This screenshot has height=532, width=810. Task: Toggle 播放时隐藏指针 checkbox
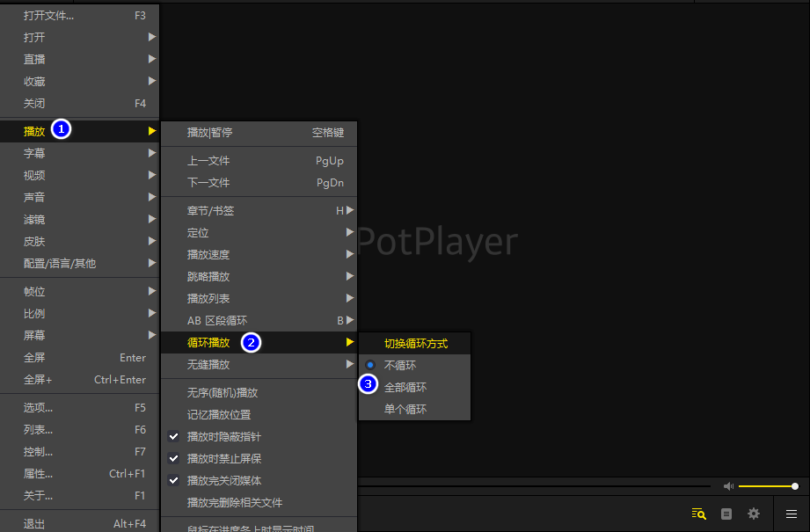point(223,436)
